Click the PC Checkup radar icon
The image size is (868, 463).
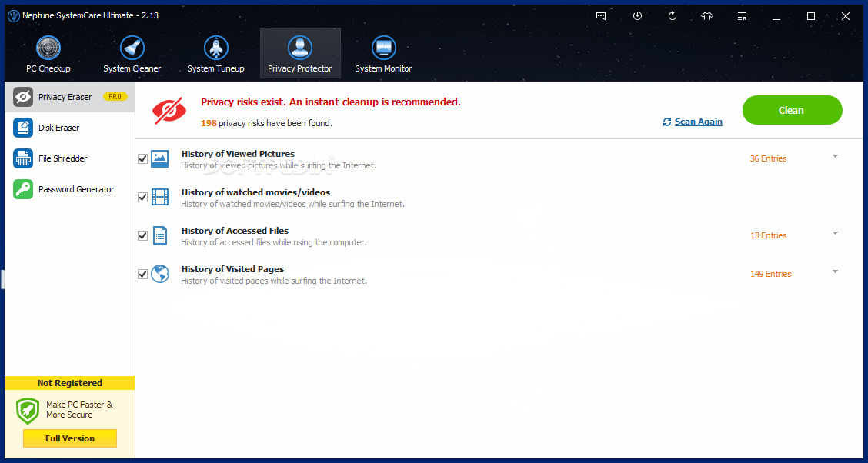point(48,48)
